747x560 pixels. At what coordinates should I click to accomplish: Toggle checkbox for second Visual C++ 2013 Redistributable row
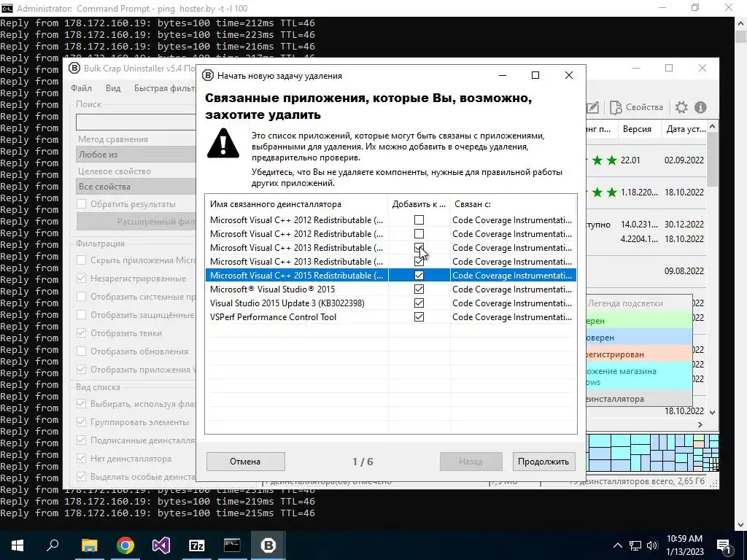[x=419, y=262]
